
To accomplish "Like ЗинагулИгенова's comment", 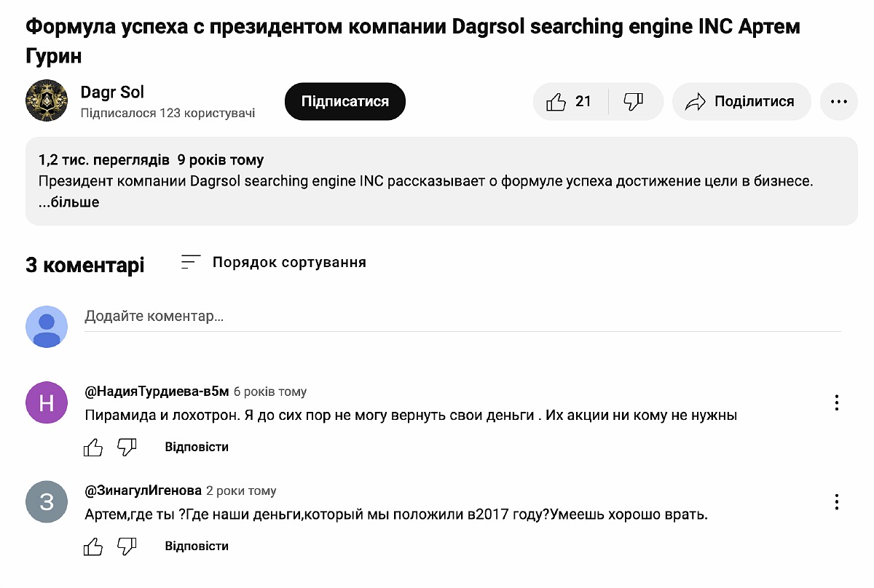I will click(x=93, y=546).
